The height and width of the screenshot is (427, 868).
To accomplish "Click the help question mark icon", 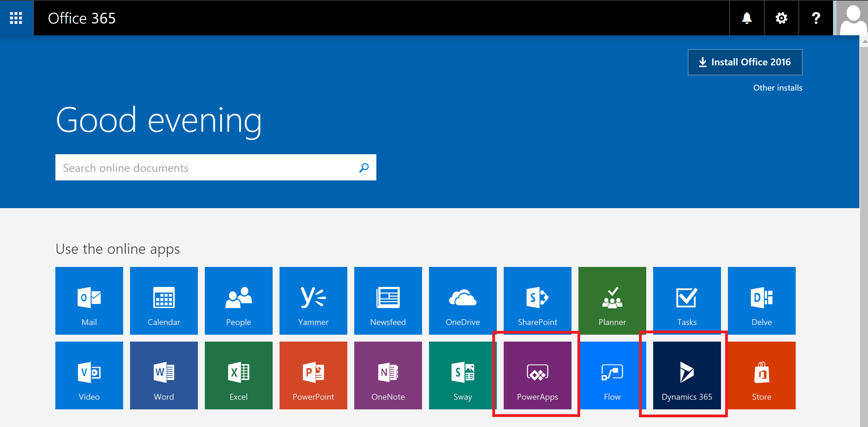I will (816, 18).
